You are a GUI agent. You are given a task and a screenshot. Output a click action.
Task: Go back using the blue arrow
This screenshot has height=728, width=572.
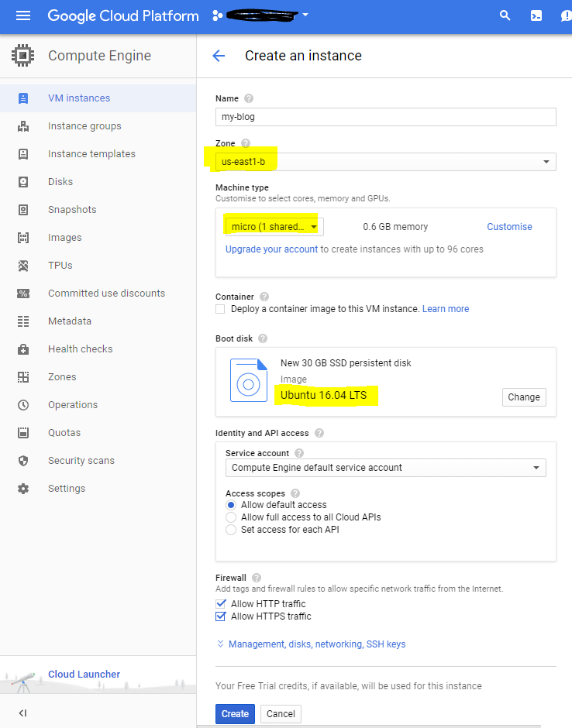click(219, 56)
